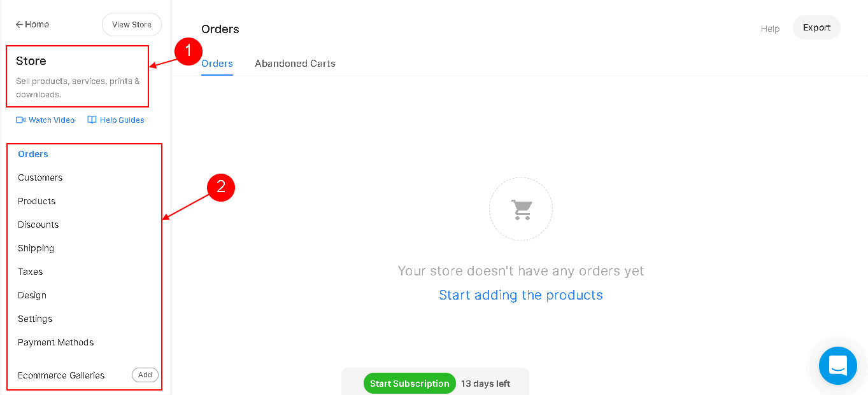The image size is (868, 395).
Task: Open the store Design section
Action: (x=32, y=295)
